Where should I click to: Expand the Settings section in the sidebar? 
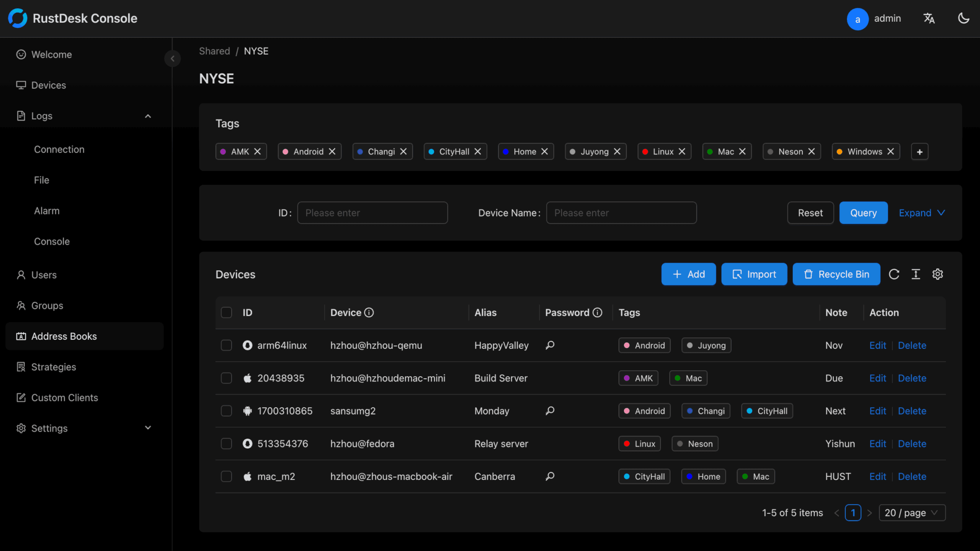(x=148, y=428)
